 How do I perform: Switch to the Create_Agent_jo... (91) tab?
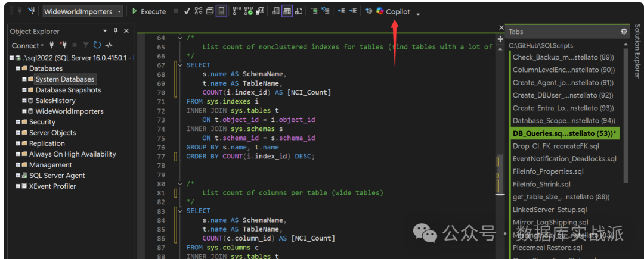pos(563,82)
